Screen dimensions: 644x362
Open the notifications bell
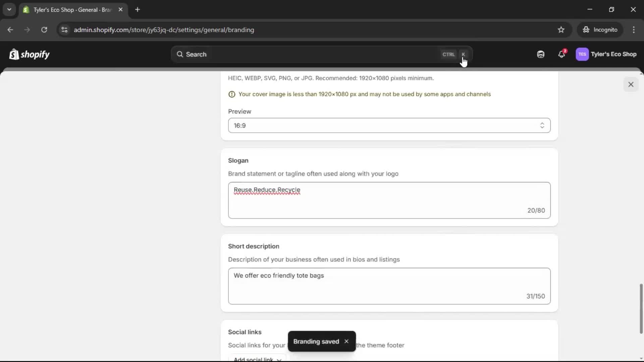(561, 54)
